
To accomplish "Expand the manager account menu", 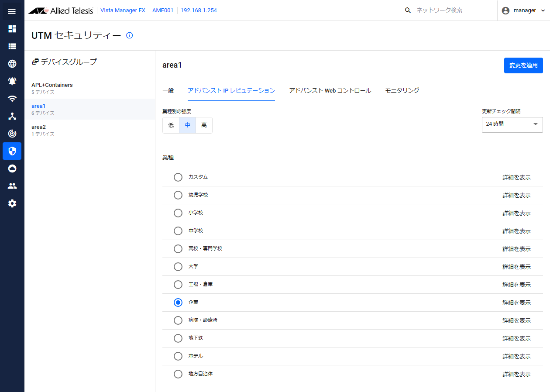I will 523,10.
